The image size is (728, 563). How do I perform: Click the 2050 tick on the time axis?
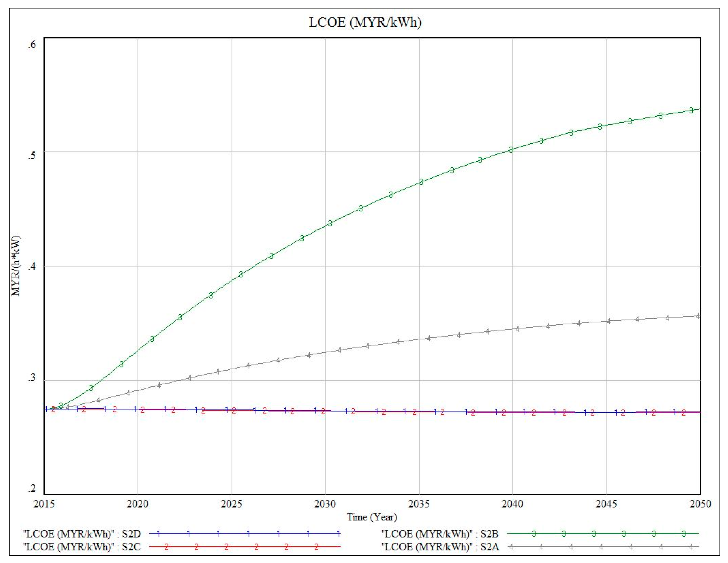pos(700,504)
